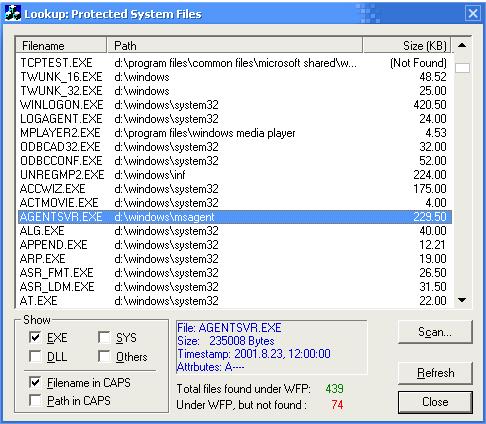Select the TWUNK_16.EXE row
Screen dimensions: 486x424
[235, 77]
